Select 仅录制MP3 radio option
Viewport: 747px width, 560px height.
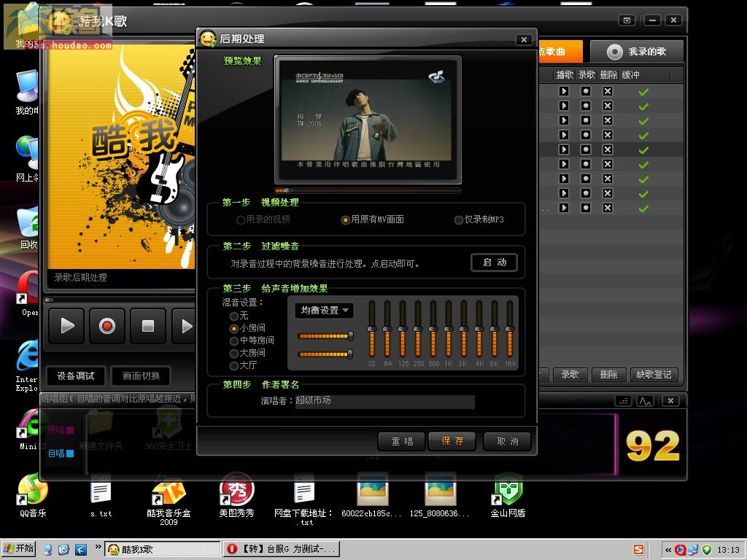(479, 219)
